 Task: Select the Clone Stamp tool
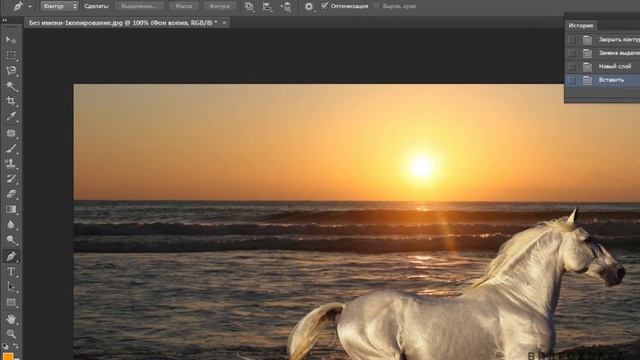click(11, 164)
